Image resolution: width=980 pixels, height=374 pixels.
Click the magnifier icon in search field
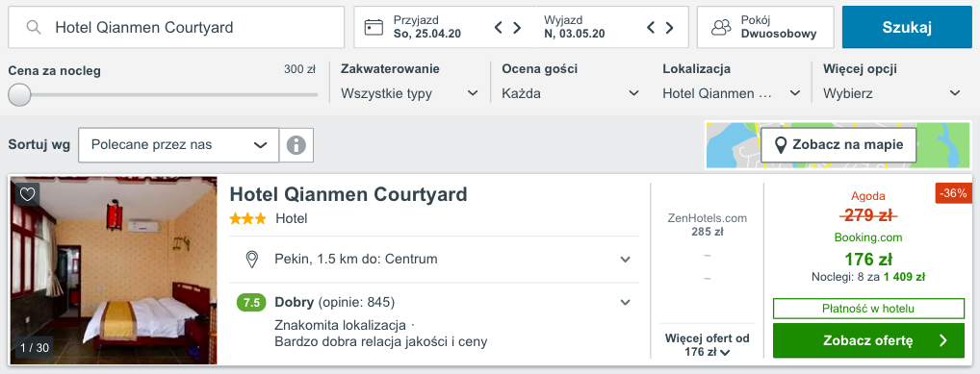pos(34,28)
